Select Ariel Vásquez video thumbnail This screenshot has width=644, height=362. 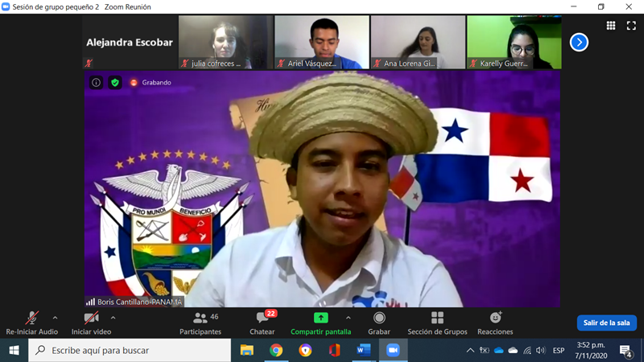(321, 43)
